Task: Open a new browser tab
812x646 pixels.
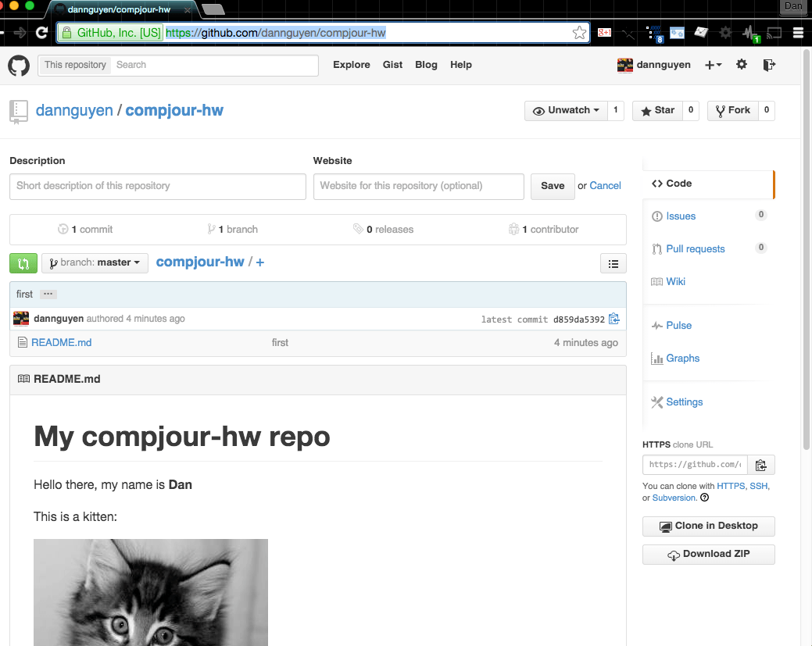Action: pos(213,9)
